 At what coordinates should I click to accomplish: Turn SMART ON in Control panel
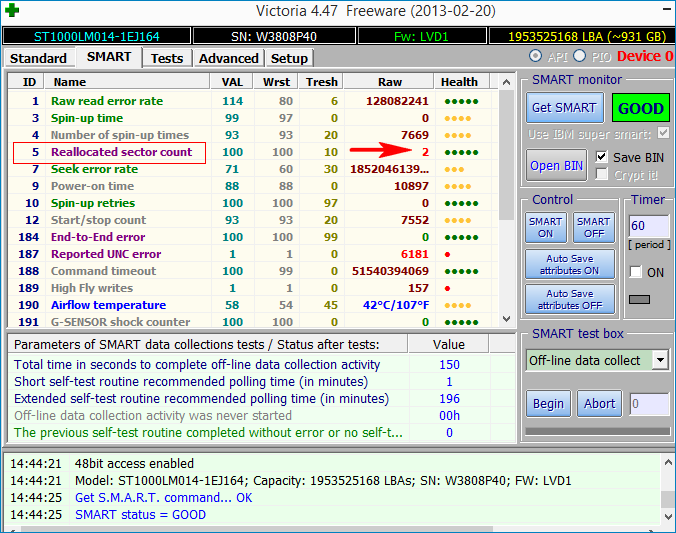[545, 227]
